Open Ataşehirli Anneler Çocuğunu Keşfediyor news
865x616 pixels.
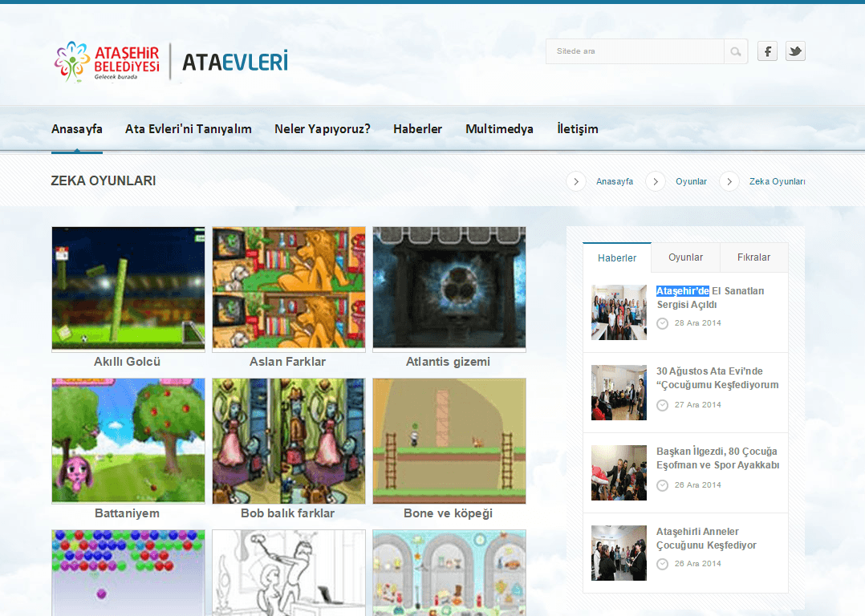pos(706,538)
